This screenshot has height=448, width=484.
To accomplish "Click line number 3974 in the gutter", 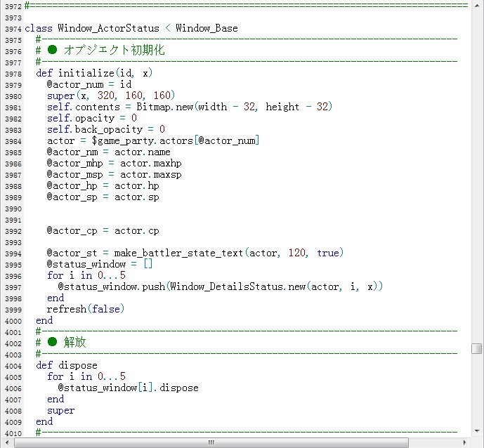I will pos(13,29).
